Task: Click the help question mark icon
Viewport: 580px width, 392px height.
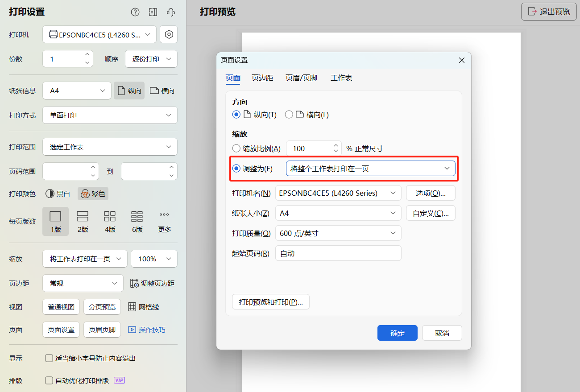Action: [x=135, y=12]
